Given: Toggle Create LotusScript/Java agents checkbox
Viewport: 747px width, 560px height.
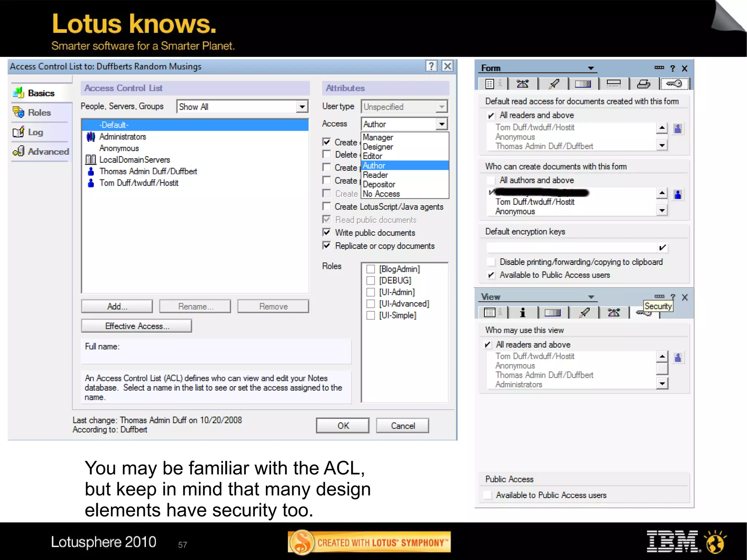Looking at the screenshot, I should [x=327, y=206].
